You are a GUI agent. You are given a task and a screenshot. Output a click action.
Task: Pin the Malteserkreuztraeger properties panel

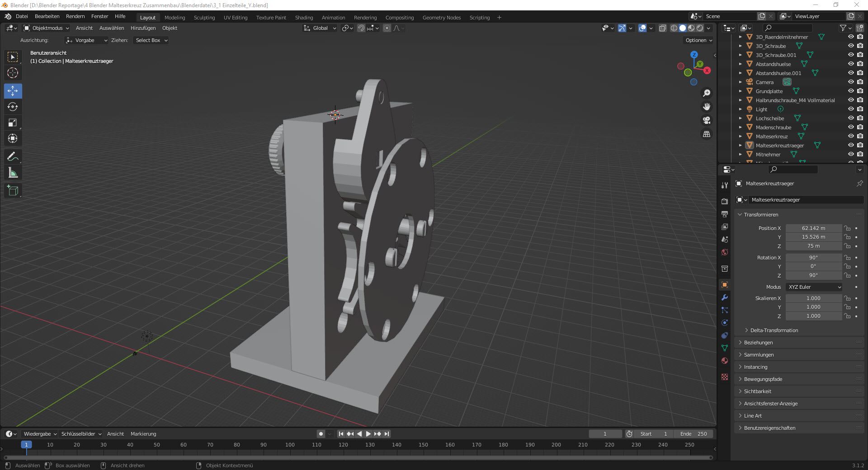[859, 183]
